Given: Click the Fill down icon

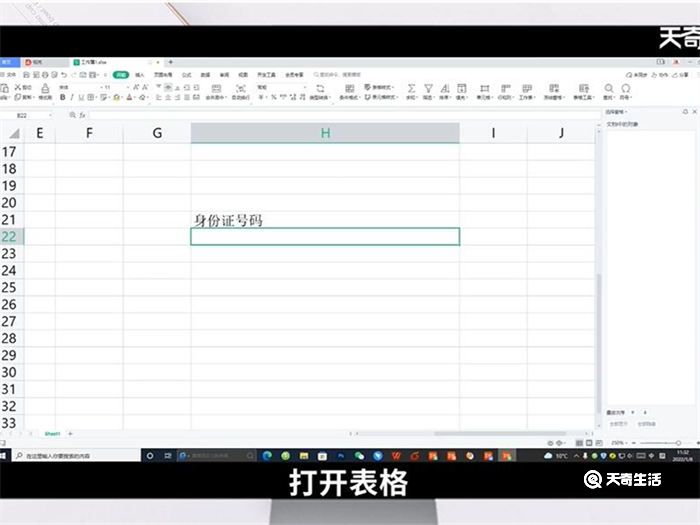Looking at the screenshot, I should tap(462, 88).
